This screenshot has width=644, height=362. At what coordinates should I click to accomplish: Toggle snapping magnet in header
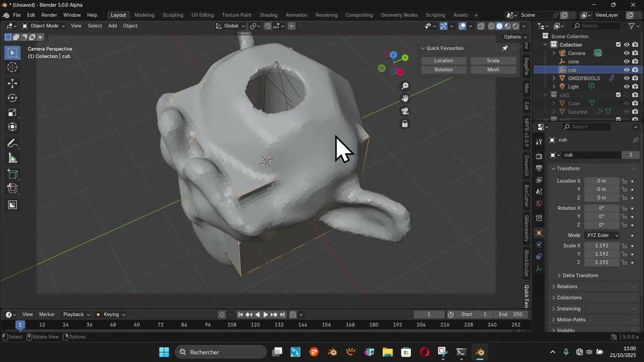[268, 26]
